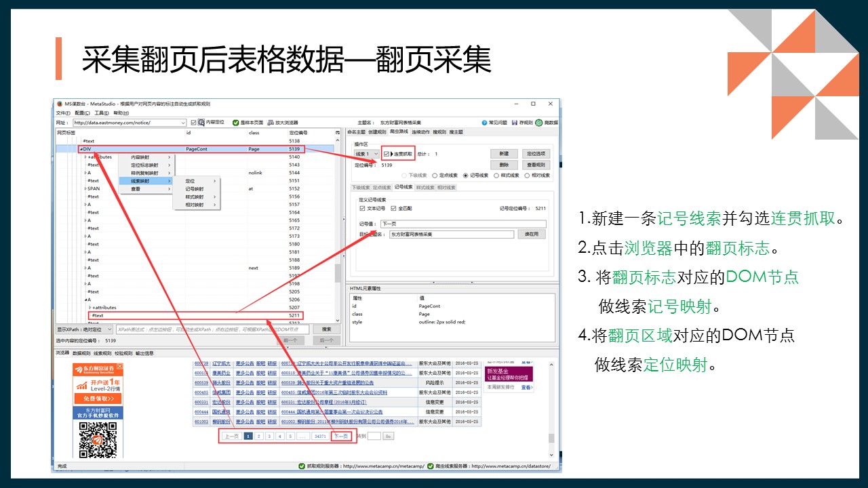Click the 是样本页面 green check icon
Screen dimensions: 868x488
pyautogui.click(x=235, y=123)
